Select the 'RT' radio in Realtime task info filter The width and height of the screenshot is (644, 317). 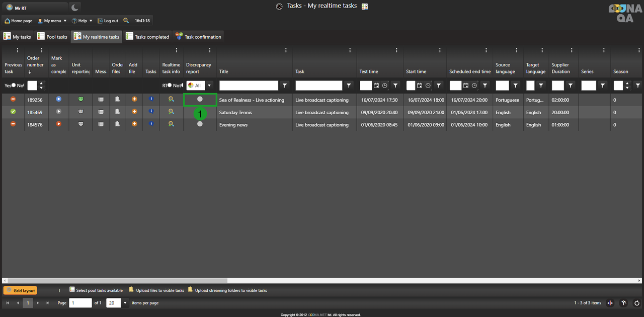pyautogui.click(x=170, y=86)
